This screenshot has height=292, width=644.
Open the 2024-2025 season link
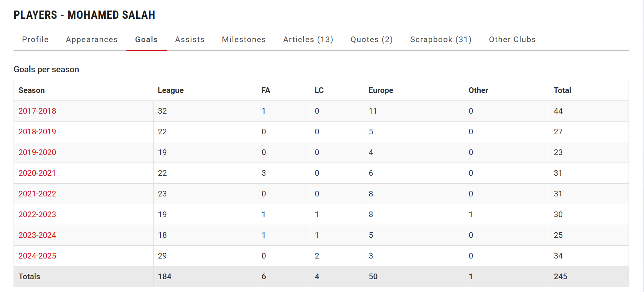[37, 256]
